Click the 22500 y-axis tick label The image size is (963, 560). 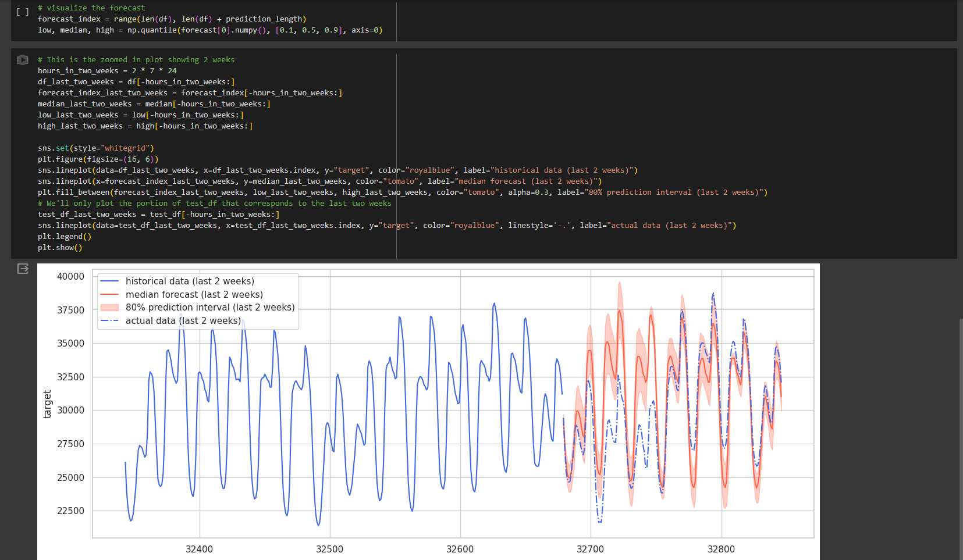click(70, 511)
